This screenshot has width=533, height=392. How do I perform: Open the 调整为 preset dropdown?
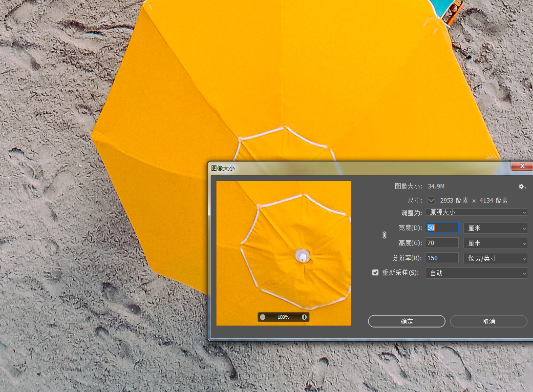tap(476, 212)
